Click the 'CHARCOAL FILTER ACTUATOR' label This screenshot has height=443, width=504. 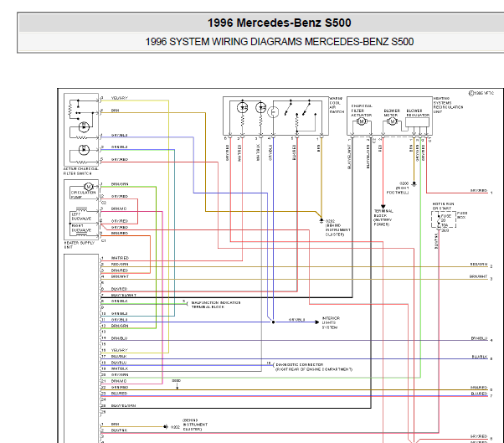tap(362, 111)
